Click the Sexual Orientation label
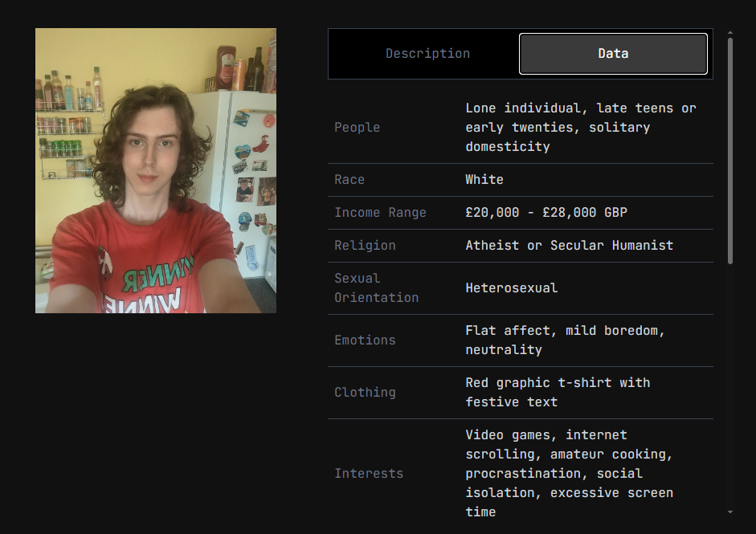 click(x=377, y=287)
